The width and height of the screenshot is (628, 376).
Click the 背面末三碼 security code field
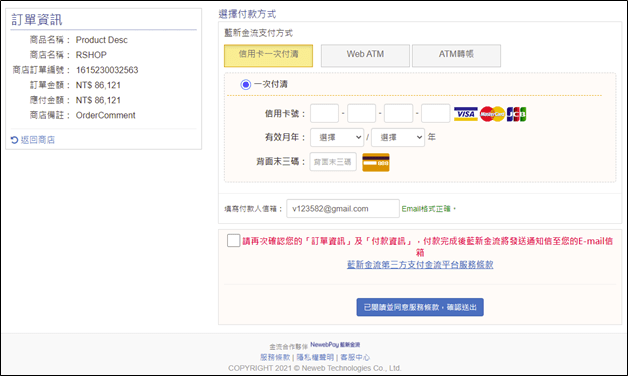[x=333, y=162]
